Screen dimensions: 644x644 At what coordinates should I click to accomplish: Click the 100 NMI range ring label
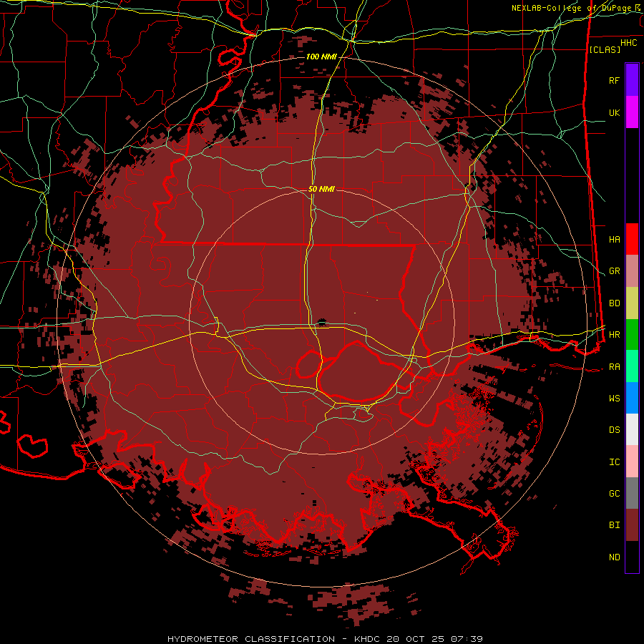point(321,57)
